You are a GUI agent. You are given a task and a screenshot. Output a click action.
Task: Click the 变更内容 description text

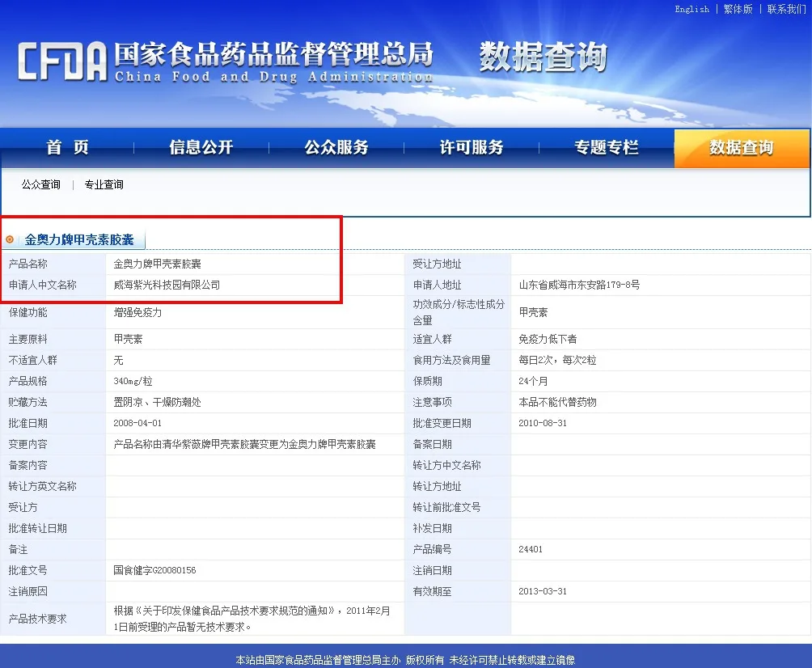pyautogui.click(x=244, y=444)
